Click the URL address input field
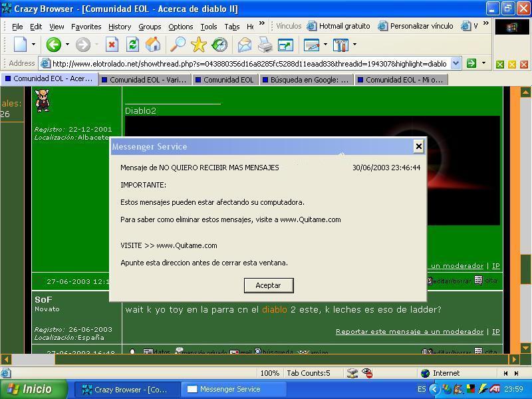 pyautogui.click(x=246, y=64)
